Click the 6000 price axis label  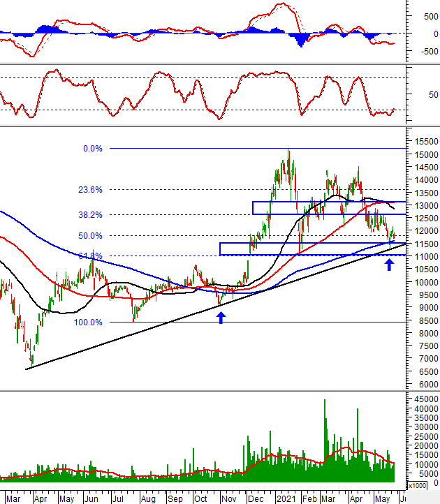click(x=428, y=385)
